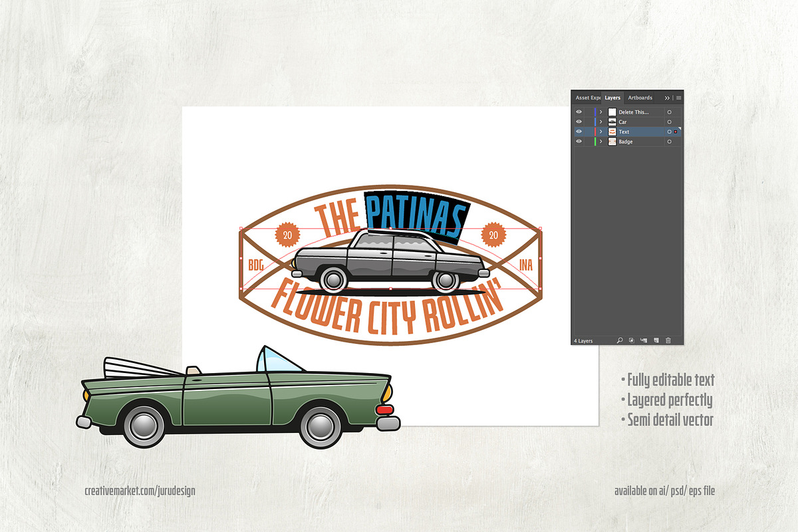Viewport: 798px width, 532px height.
Task: Click the Delete Selection trash icon
Action: 668,340
